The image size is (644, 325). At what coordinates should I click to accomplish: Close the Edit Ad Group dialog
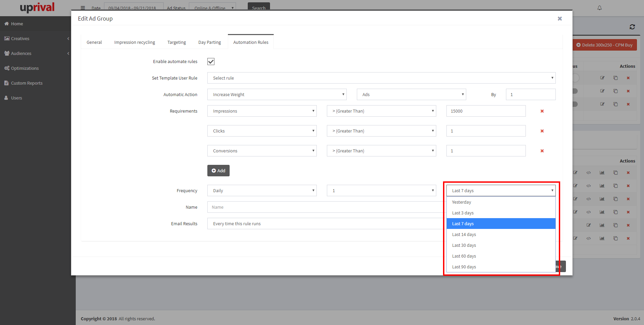(x=560, y=19)
